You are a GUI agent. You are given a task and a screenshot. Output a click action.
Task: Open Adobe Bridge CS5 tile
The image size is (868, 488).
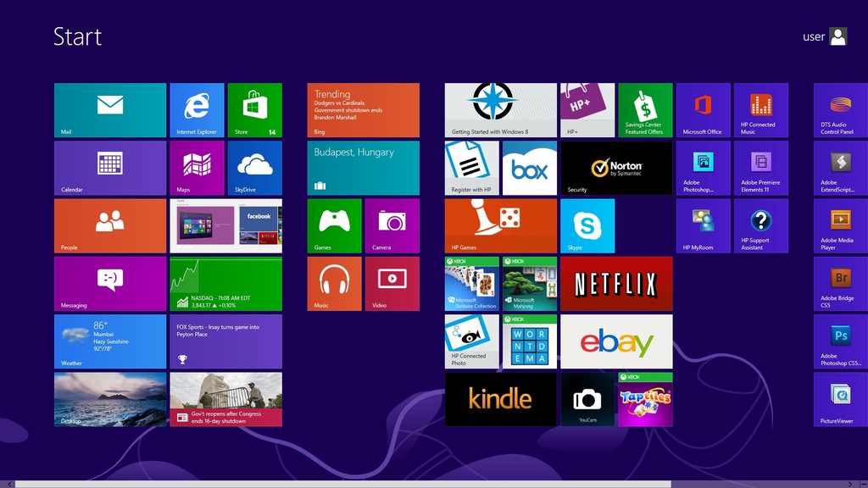coord(840,284)
